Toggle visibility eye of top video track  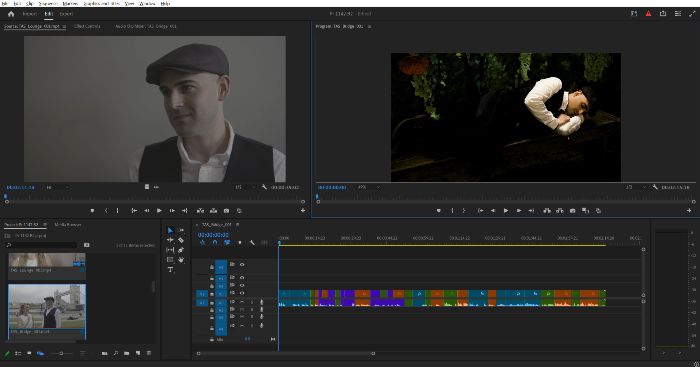[x=242, y=264]
